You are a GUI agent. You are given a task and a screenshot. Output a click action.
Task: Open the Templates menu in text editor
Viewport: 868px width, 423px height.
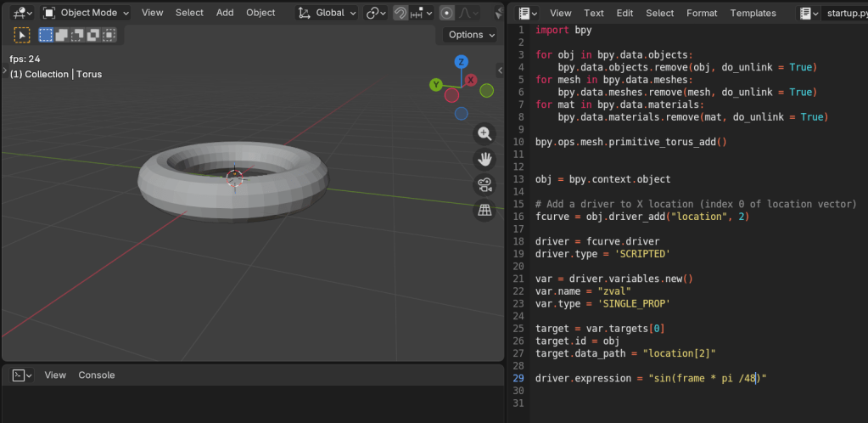[x=753, y=13]
